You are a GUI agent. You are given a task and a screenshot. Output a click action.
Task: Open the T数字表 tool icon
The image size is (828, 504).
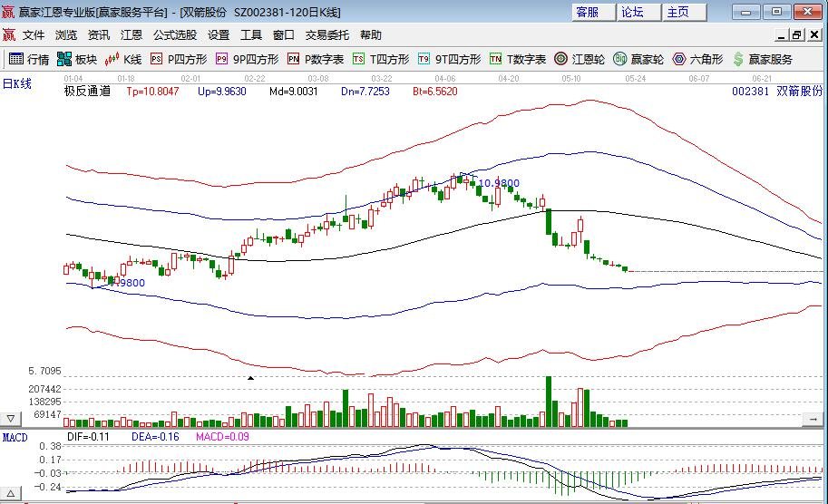495,59
